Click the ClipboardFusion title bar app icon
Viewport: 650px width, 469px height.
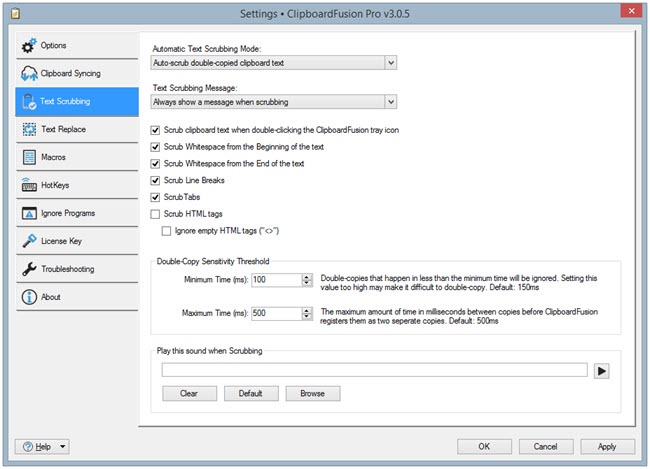click(15, 14)
